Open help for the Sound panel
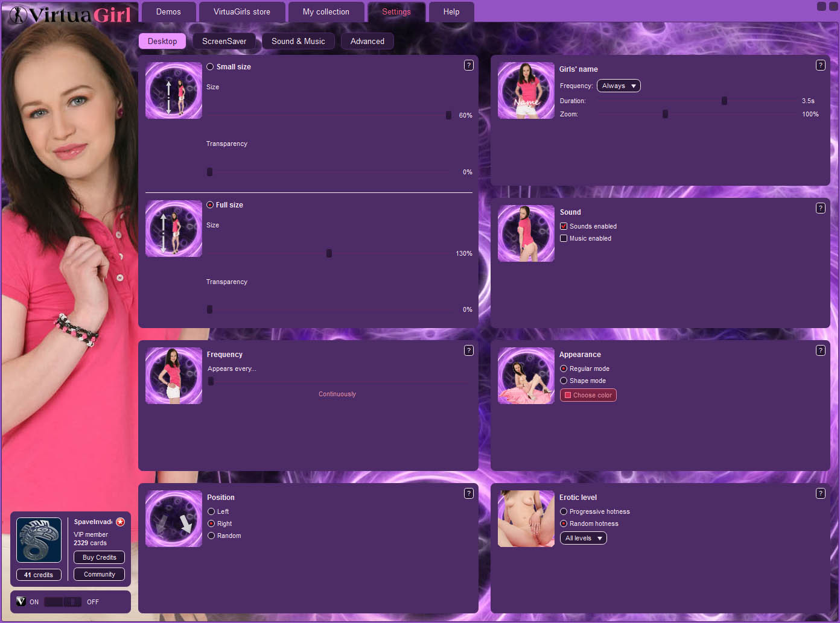Image resolution: width=840 pixels, height=623 pixels. point(820,208)
